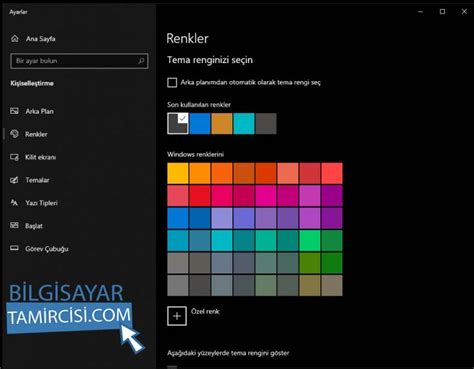474x369 pixels.
Task: Click the 'Renkler' page heading
Action: pyautogui.click(x=187, y=38)
